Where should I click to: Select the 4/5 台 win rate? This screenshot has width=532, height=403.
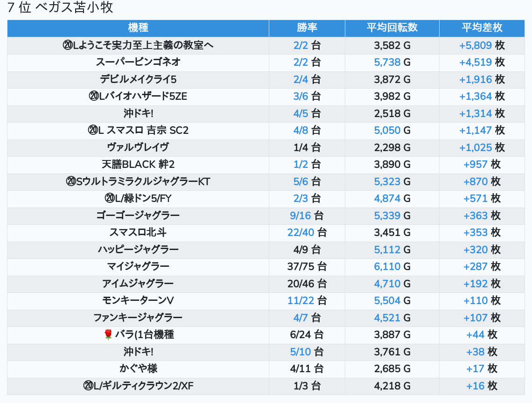pyautogui.click(x=307, y=113)
